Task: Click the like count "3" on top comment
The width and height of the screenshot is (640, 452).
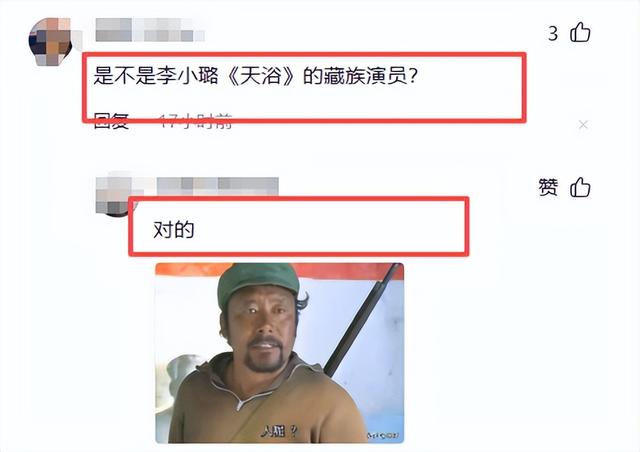Action: (553, 33)
